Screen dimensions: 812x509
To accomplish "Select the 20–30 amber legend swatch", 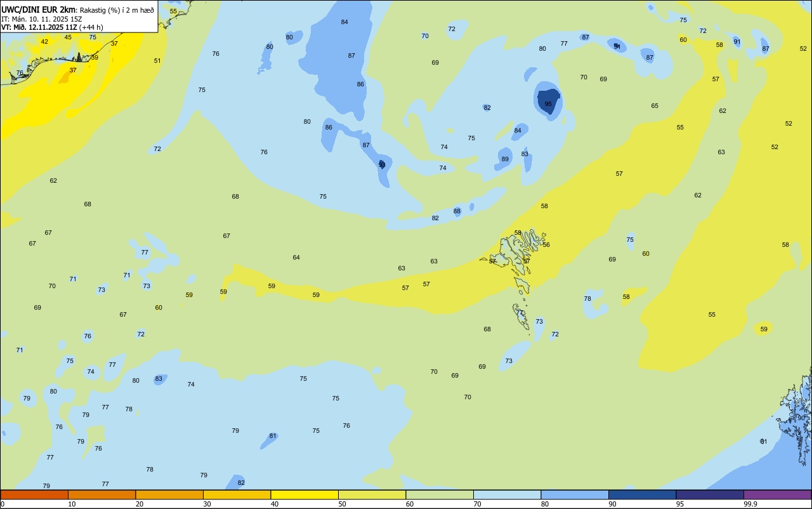I will click(x=169, y=494).
